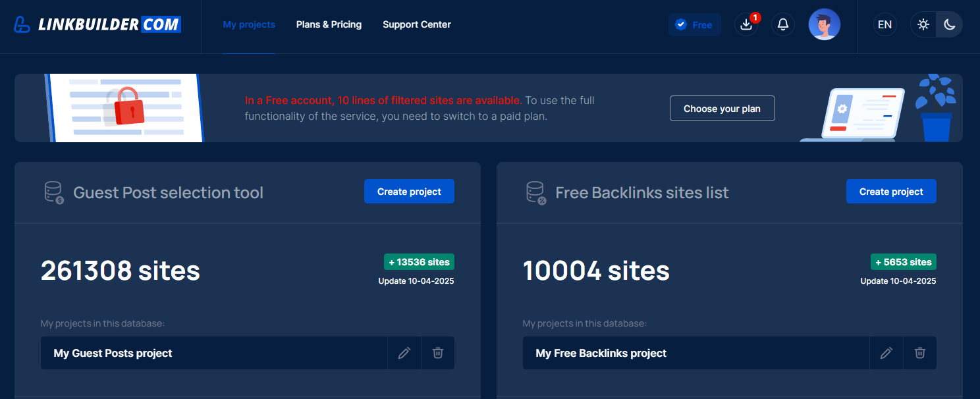This screenshot has height=399, width=980.
Task: Click the + 13536 sites badge
Action: pos(419,262)
